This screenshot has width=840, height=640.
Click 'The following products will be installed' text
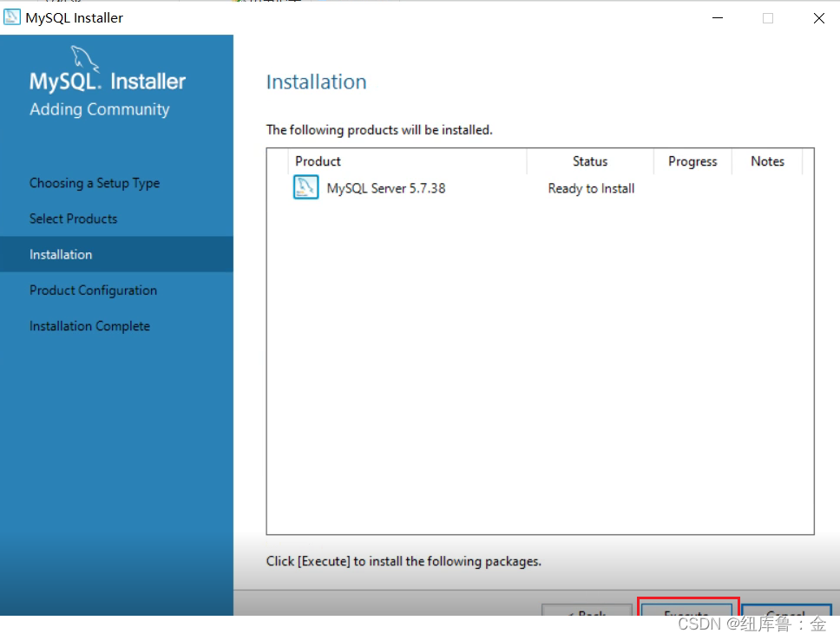click(379, 130)
